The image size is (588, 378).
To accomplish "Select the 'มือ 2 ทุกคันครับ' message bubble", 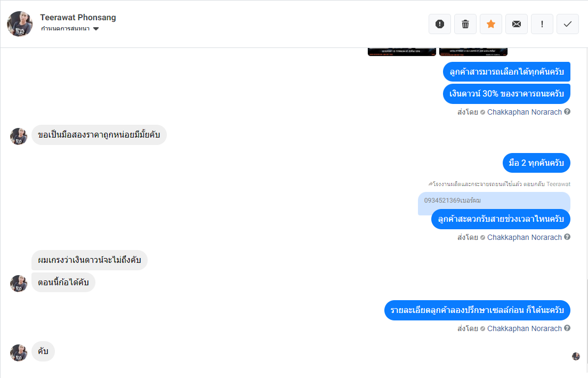I will pos(536,163).
